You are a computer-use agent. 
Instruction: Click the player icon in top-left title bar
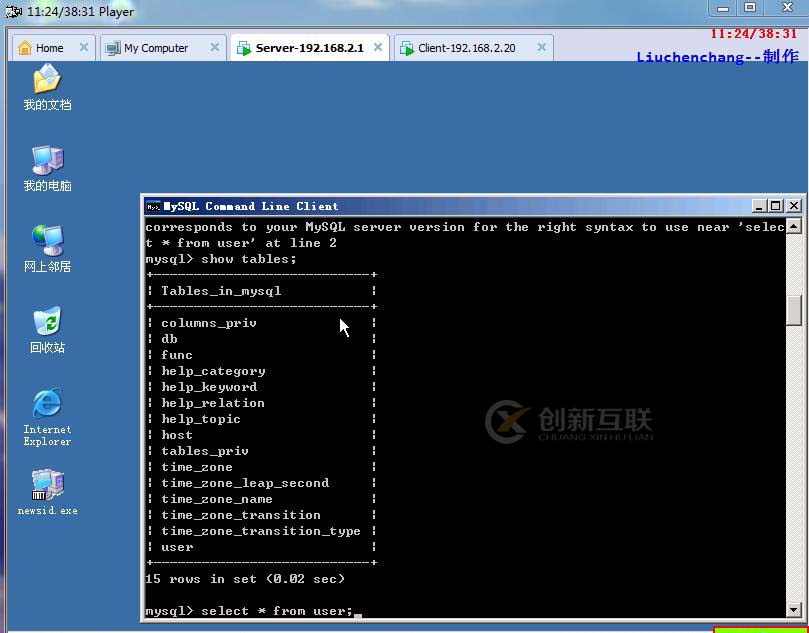[13, 11]
